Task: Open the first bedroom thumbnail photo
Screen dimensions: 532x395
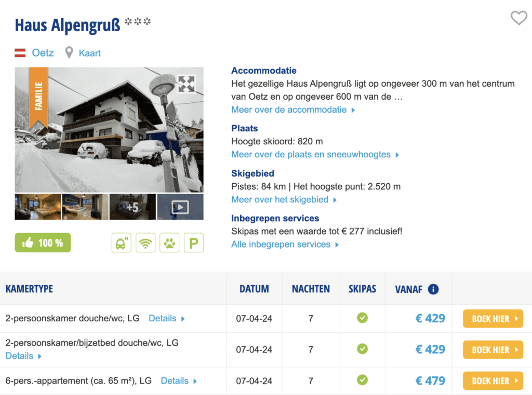Action: 38,207
